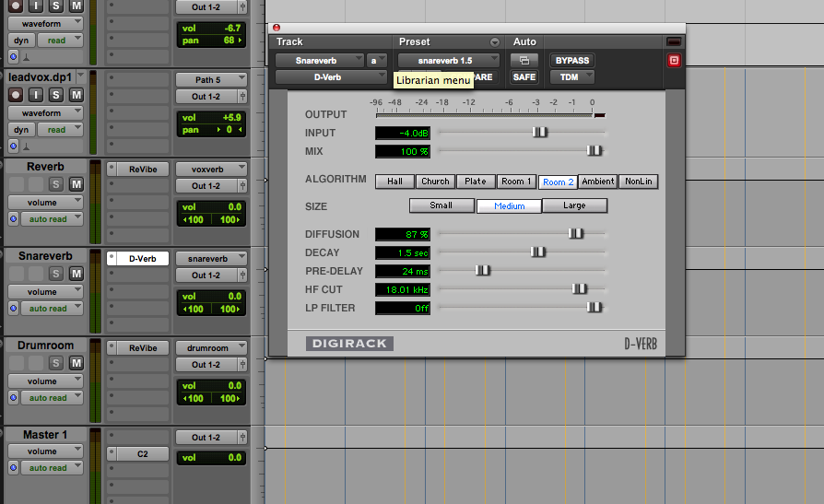Open timebase selector on Reverb track
824x504 pixels.
pos(14,218)
